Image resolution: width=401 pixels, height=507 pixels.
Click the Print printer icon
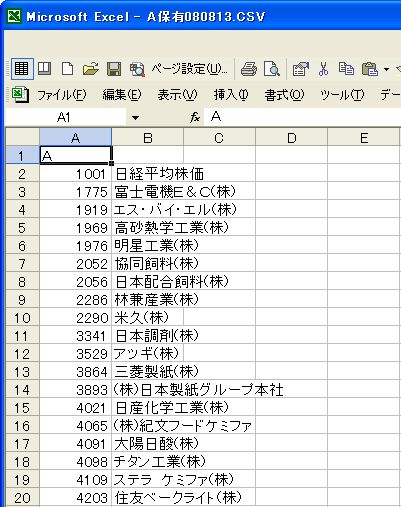[x=249, y=69]
